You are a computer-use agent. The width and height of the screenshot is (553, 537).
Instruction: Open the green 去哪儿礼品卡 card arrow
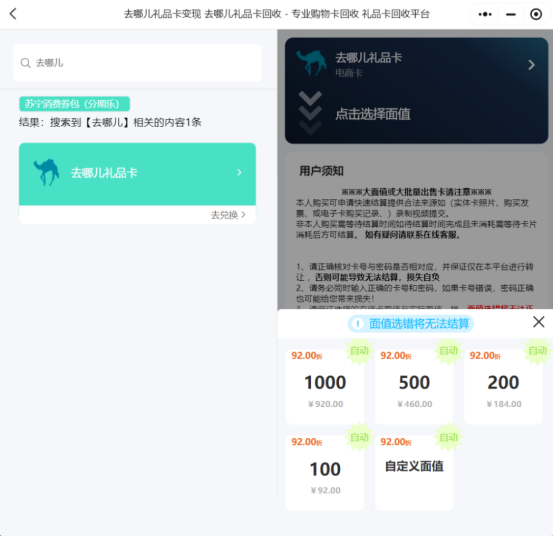point(239,172)
